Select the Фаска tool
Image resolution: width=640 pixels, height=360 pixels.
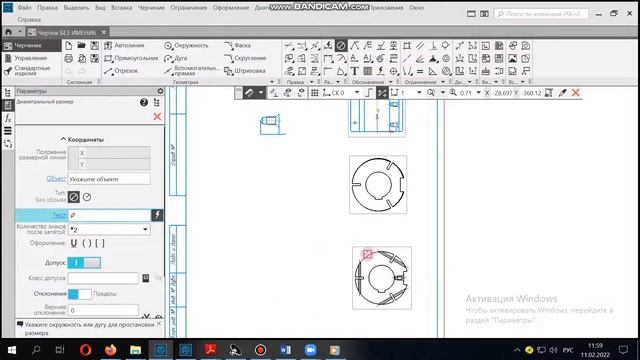238,45
